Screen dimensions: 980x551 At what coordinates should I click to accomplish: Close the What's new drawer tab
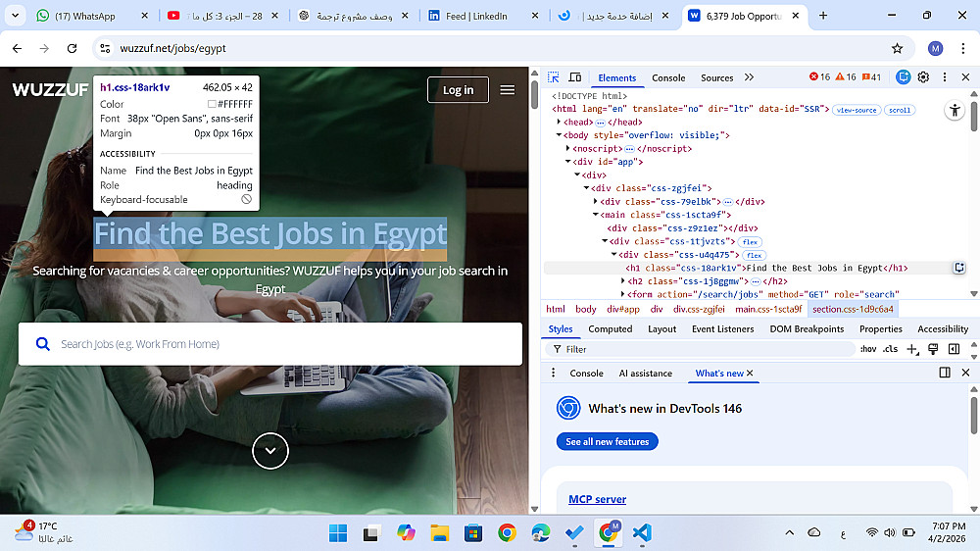tap(750, 373)
